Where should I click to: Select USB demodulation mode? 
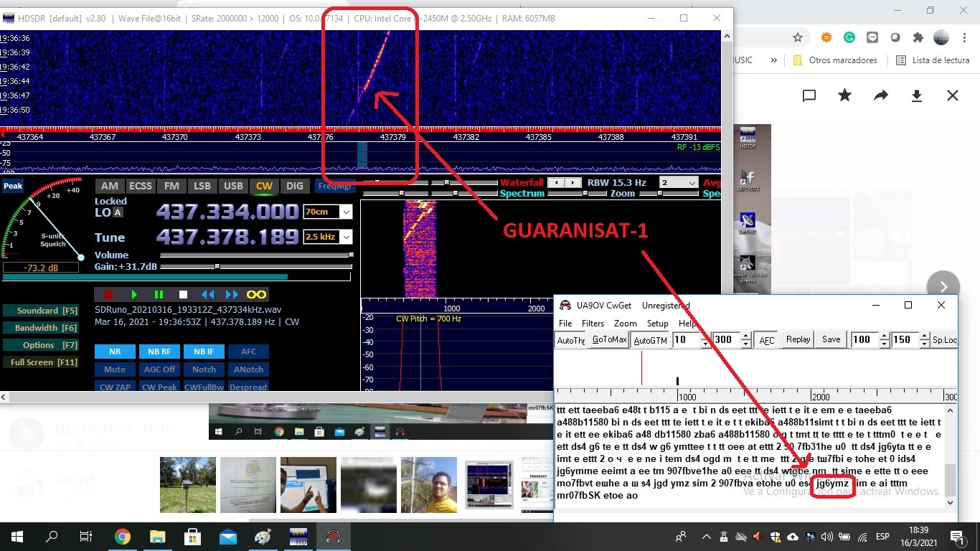tap(233, 186)
